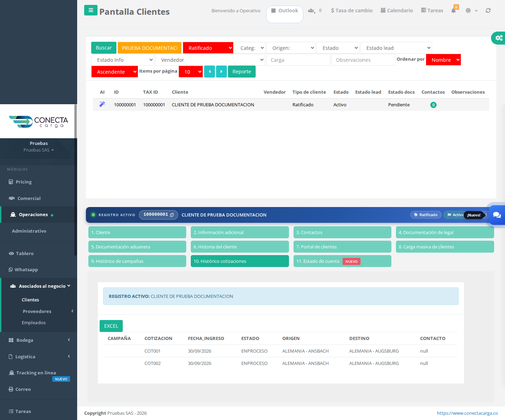Go to previous results page arrow
Screen dimensions: 505x420
tap(209, 72)
